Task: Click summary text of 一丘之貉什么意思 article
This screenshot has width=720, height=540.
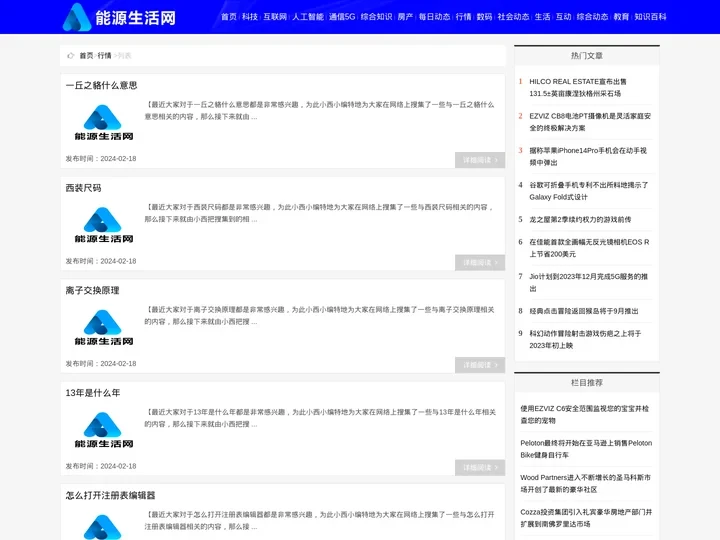Action: (x=320, y=111)
